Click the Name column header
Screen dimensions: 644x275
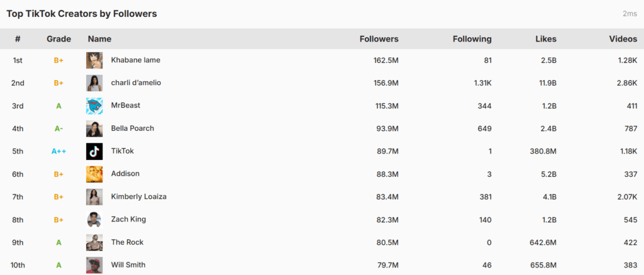(x=99, y=39)
